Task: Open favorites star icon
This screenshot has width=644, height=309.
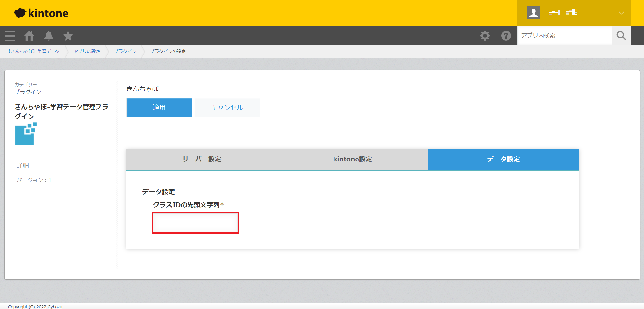Action: point(68,36)
